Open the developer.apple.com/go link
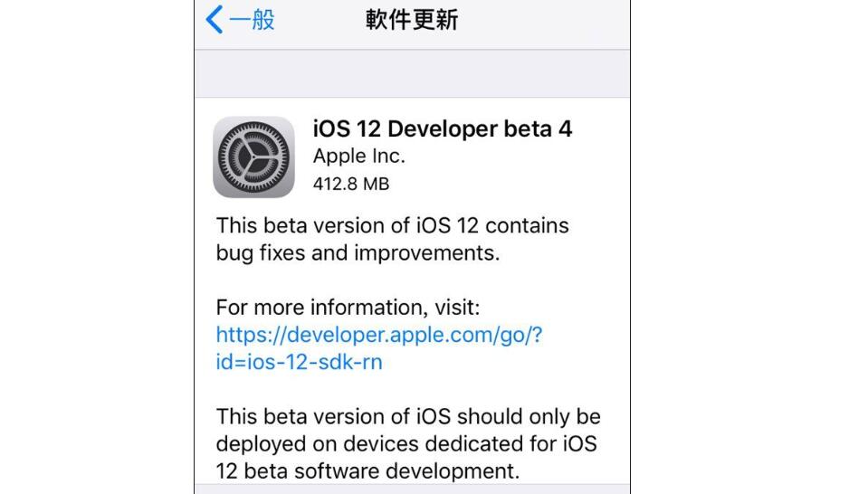The height and width of the screenshot is (494, 868). click(379, 336)
